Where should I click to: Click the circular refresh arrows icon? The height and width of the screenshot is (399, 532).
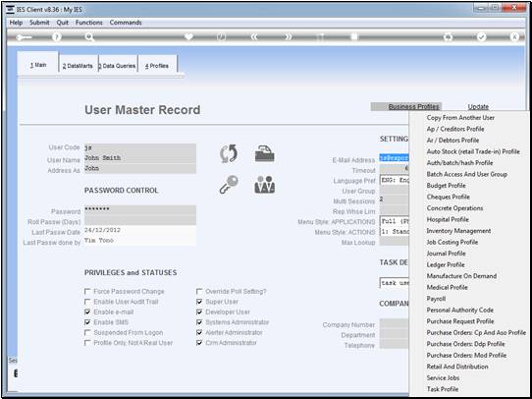pos(229,153)
